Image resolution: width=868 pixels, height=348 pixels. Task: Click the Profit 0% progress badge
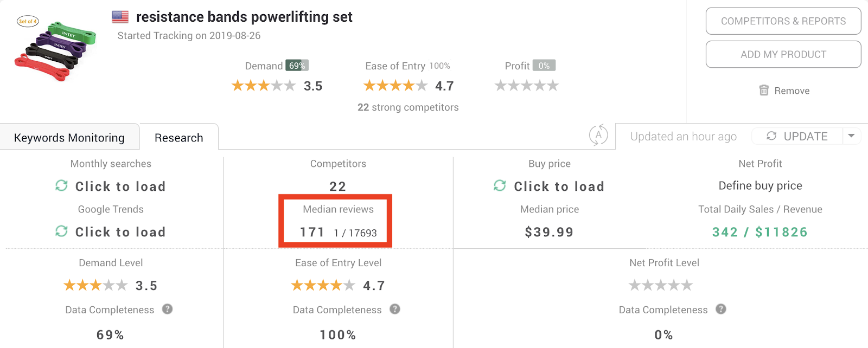(x=544, y=66)
